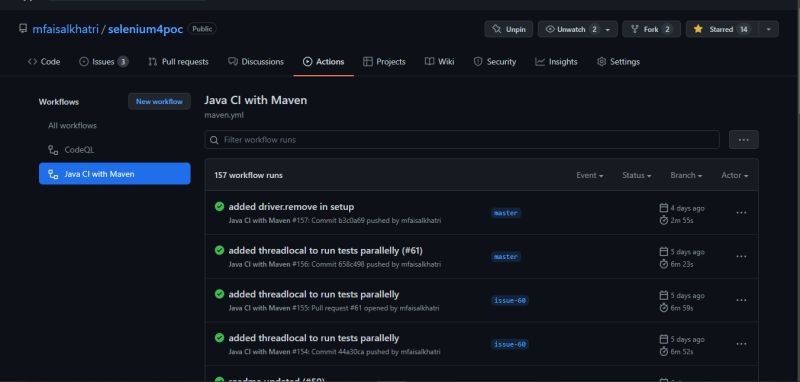Open selenium4poc repository link
Image resolution: width=800 pixels, height=382 pixels.
point(145,29)
